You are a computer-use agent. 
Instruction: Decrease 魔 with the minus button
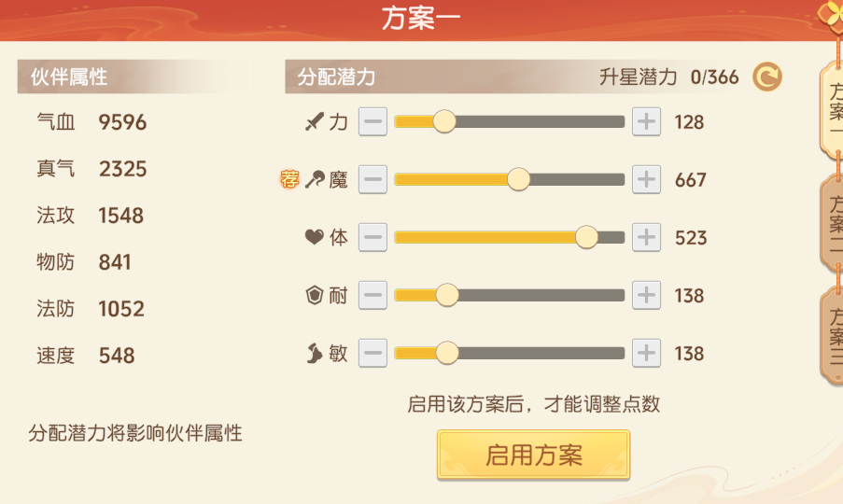372,180
